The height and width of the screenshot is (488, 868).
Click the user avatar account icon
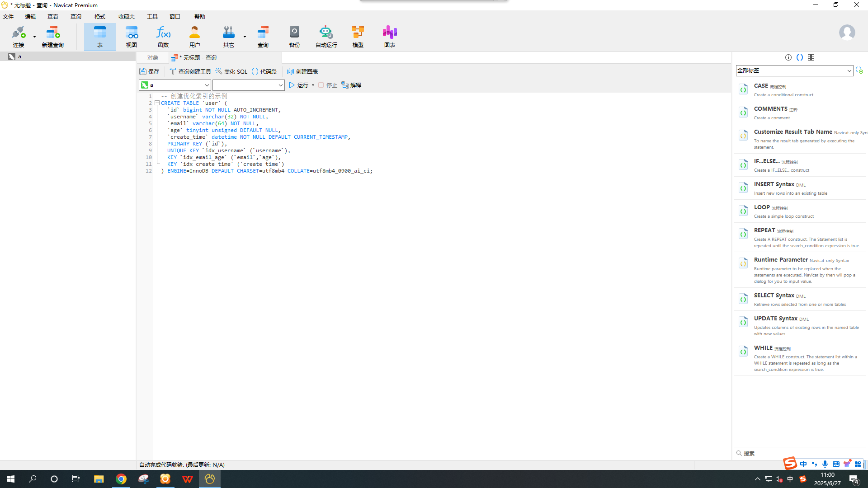[847, 33]
